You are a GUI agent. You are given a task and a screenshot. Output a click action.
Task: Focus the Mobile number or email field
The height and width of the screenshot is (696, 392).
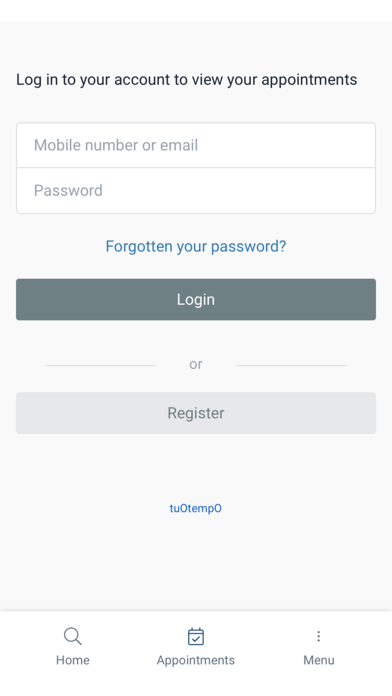(196, 145)
